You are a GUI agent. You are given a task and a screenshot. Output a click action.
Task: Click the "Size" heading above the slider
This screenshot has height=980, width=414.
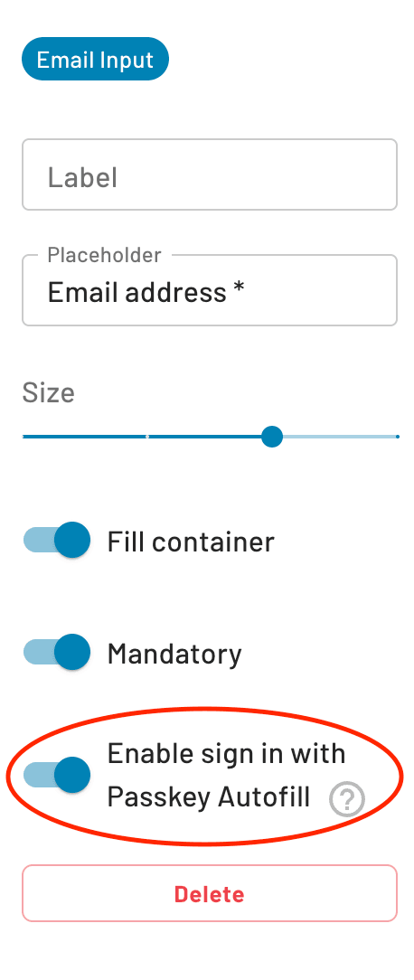[48, 392]
